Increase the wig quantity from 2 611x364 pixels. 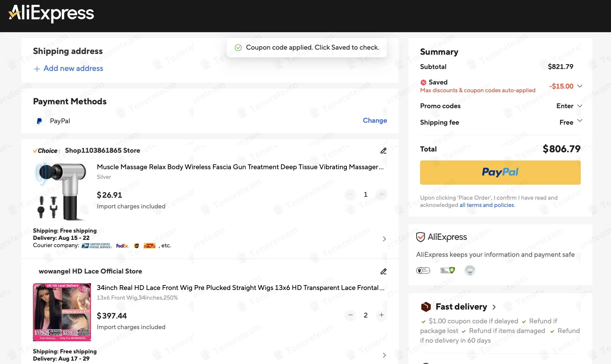pyautogui.click(x=381, y=315)
